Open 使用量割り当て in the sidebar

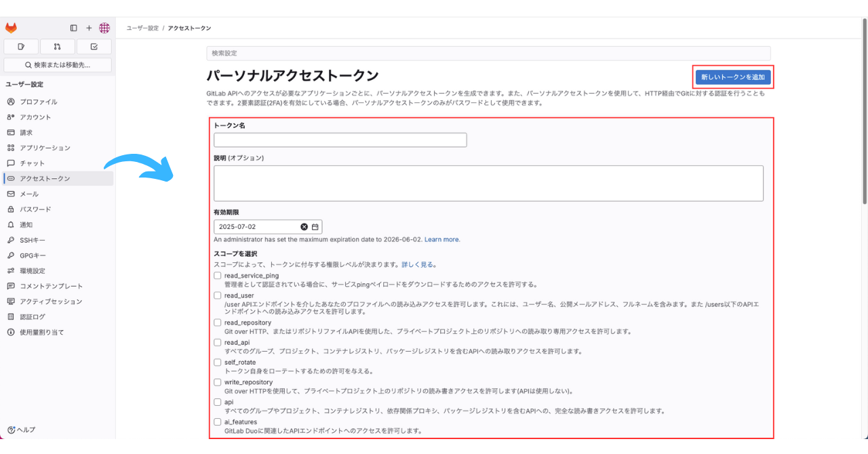click(58, 332)
